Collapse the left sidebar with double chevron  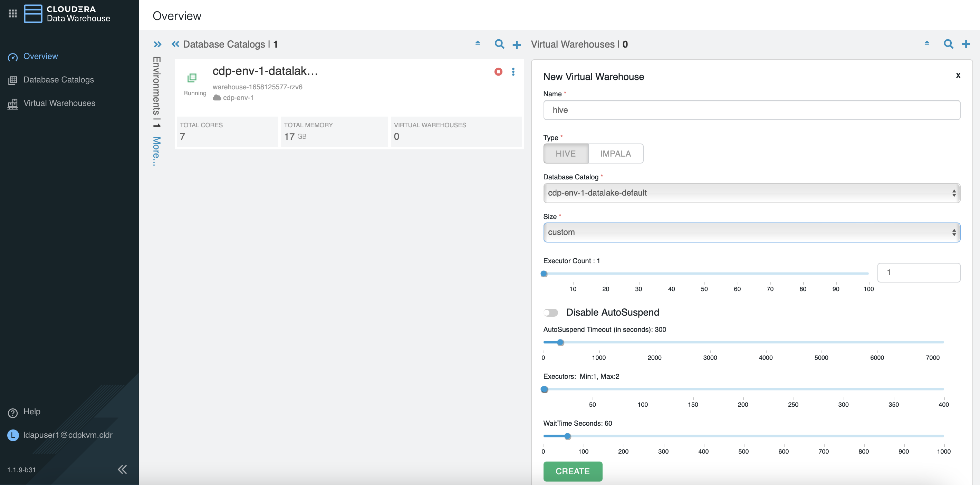click(x=122, y=469)
